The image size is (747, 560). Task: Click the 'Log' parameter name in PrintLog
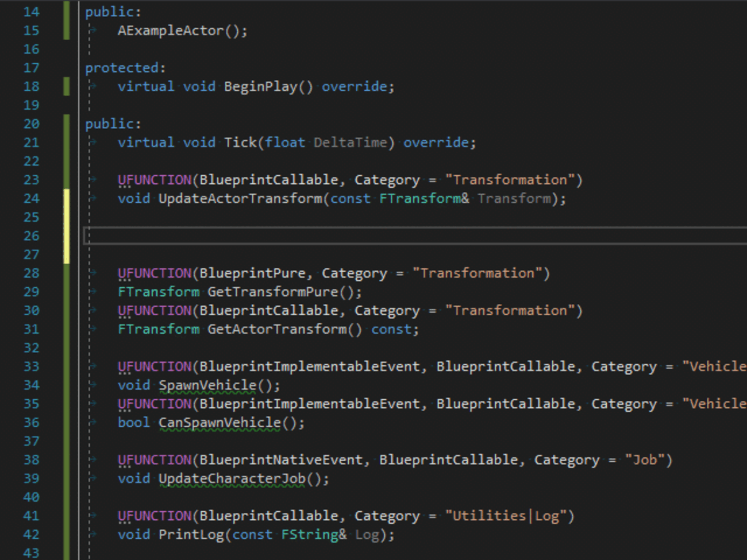(x=367, y=535)
